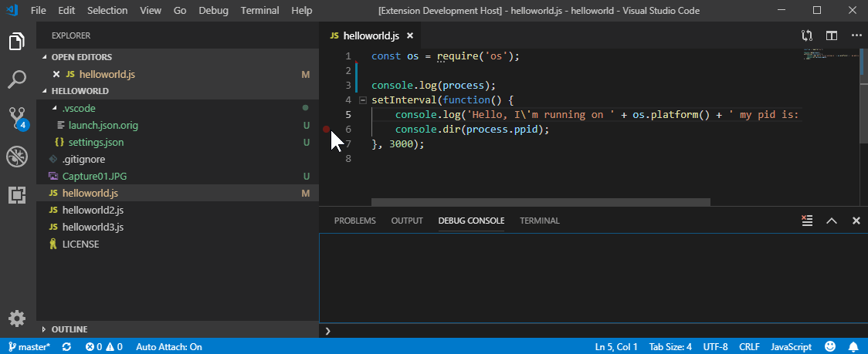This screenshot has width=868, height=354.
Task: Switch to the Terminal panel tab
Action: (x=540, y=221)
